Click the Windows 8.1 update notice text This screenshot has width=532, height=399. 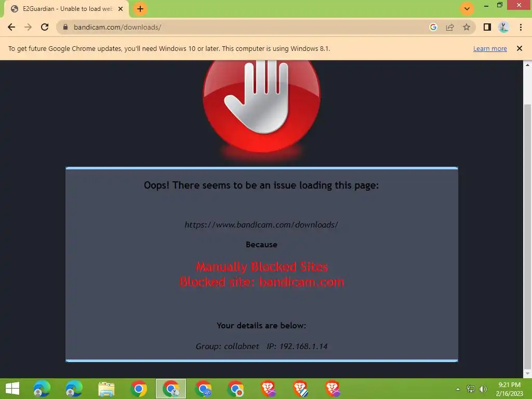(169, 48)
